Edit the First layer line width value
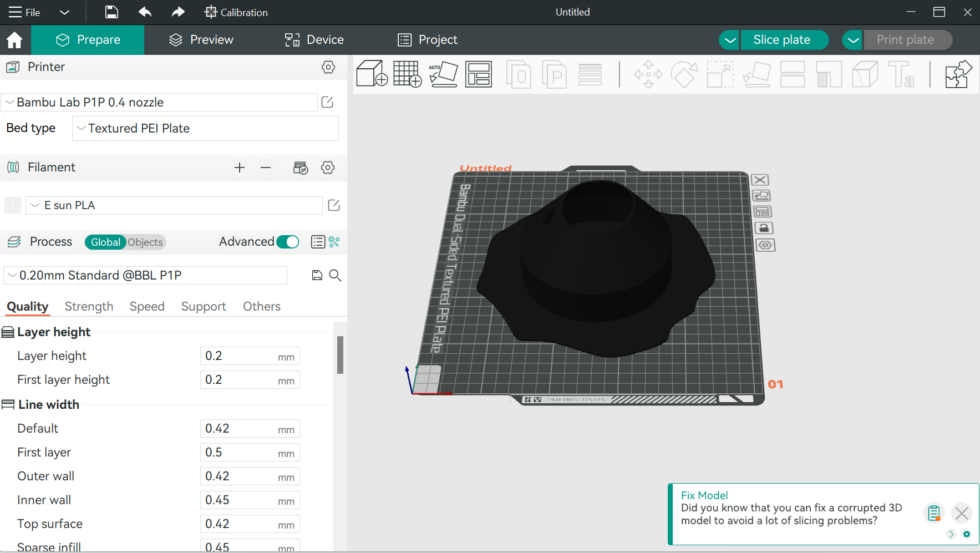The height and width of the screenshot is (553, 980). (244, 452)
